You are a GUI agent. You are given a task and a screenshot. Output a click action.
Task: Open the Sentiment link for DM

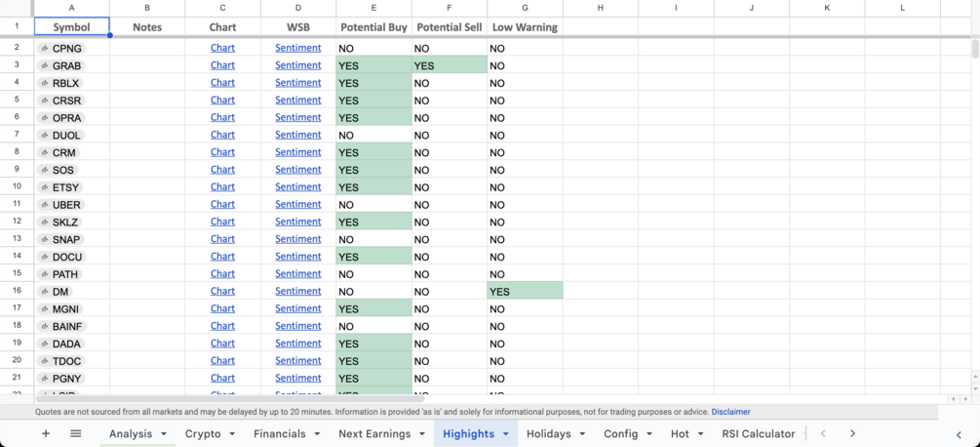coord(298,292)
